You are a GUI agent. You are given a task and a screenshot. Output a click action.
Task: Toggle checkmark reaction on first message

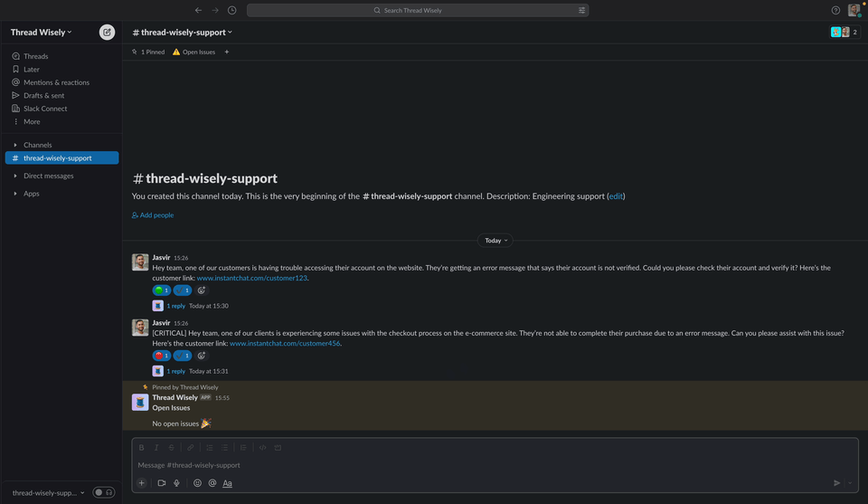pos(183,290)
